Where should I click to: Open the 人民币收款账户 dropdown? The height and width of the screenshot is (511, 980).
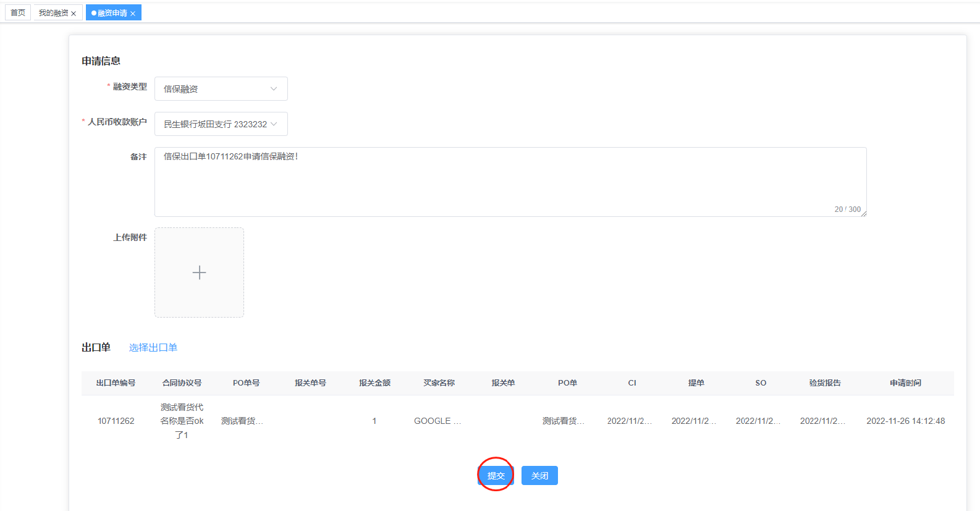[221, 124]
